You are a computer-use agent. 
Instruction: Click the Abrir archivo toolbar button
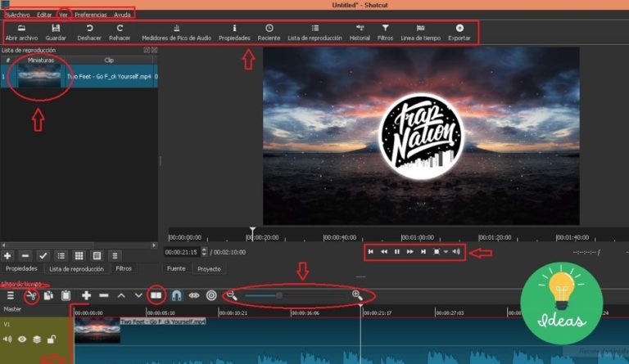[21, 33]
